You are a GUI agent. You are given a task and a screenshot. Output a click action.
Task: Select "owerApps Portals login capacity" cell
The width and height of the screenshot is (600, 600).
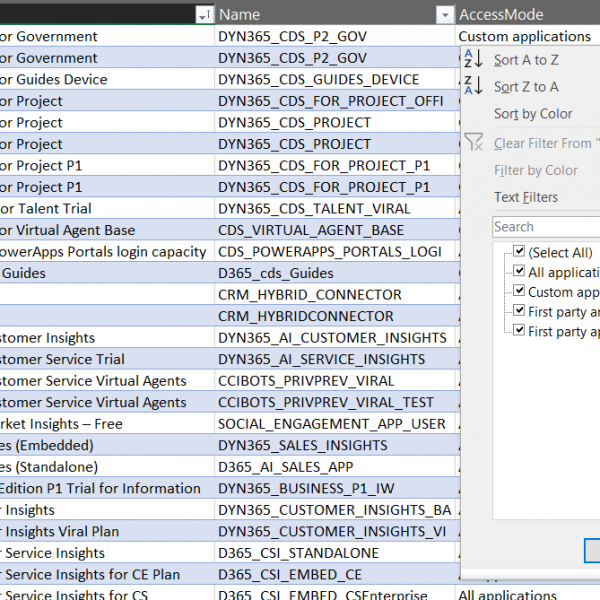pos(107,251)
